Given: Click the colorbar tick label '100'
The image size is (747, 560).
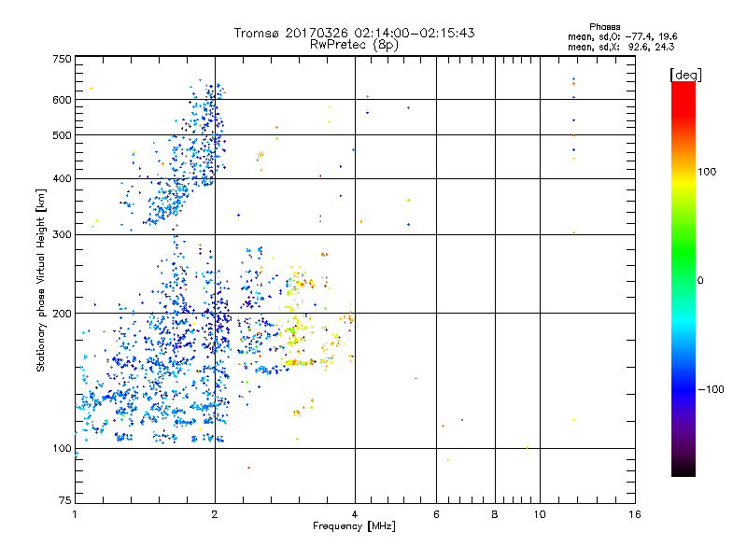Looking at the screenshot, I should click(x=707, y=172).
